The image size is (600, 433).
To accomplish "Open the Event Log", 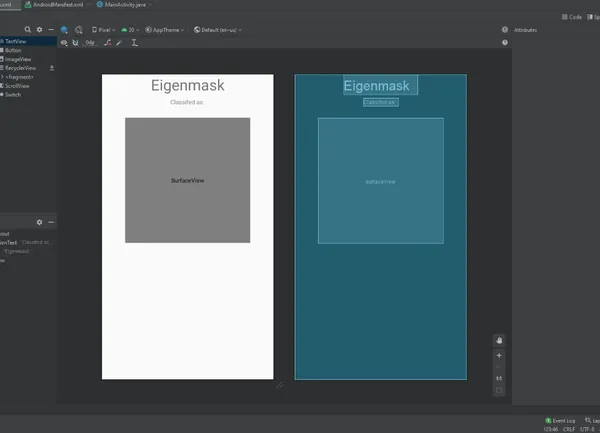I will pyautogui.click(x=560, y=420).
